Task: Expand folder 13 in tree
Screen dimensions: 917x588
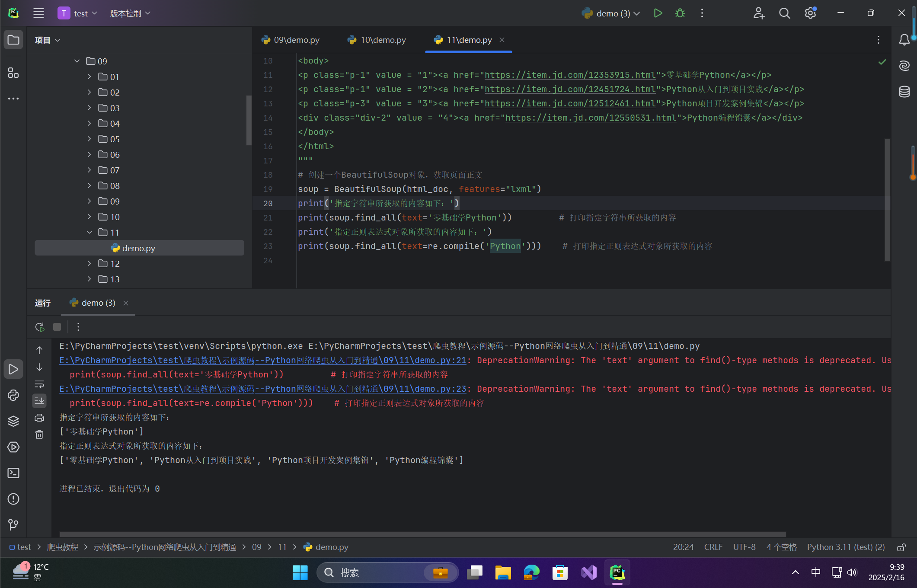Action: [89, 279]
